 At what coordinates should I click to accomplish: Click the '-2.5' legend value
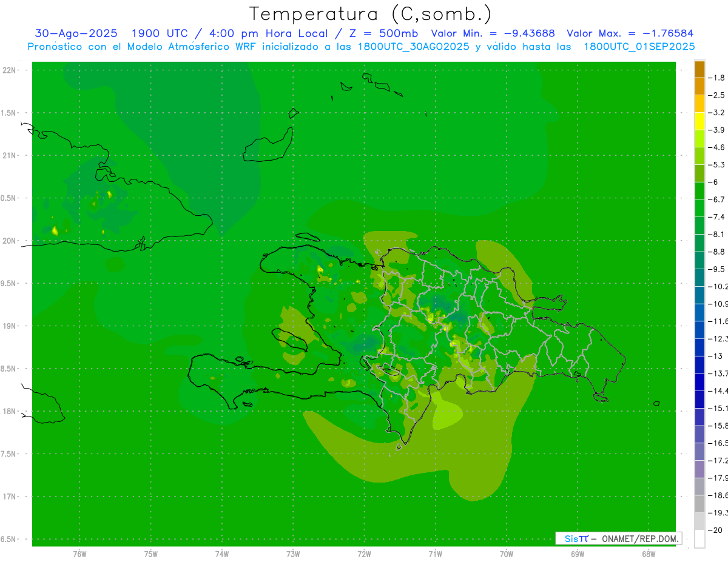pos(717,95)
